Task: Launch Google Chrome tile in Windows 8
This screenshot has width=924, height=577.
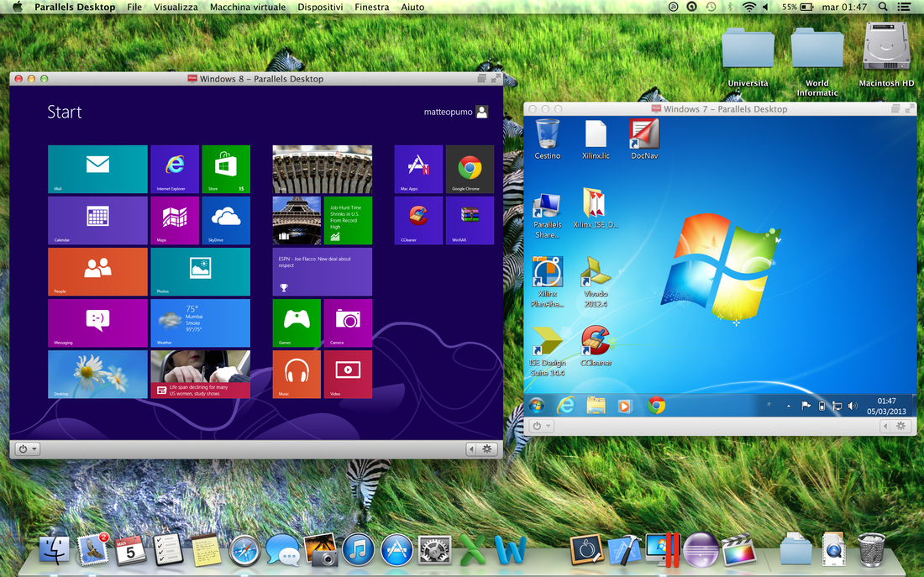Action: pos(470,169)
